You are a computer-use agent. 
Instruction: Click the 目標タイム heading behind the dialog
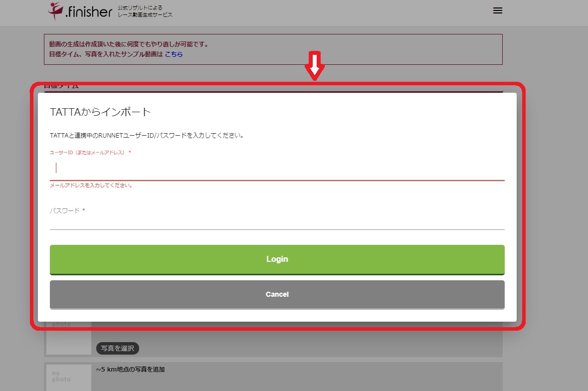(x=61, y=86)
